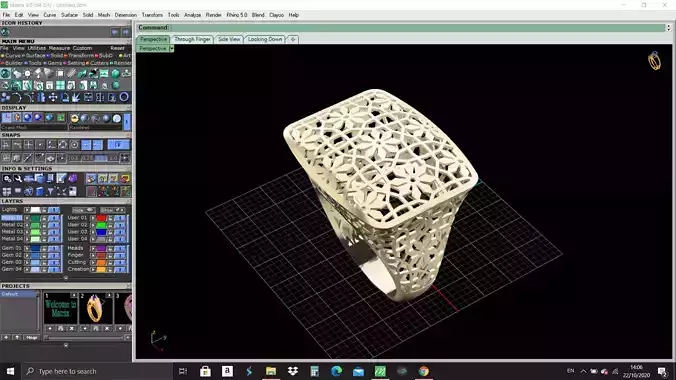Switch to the Side View viewport tab
Screen dimensions: 676x380
click(229, 39)
